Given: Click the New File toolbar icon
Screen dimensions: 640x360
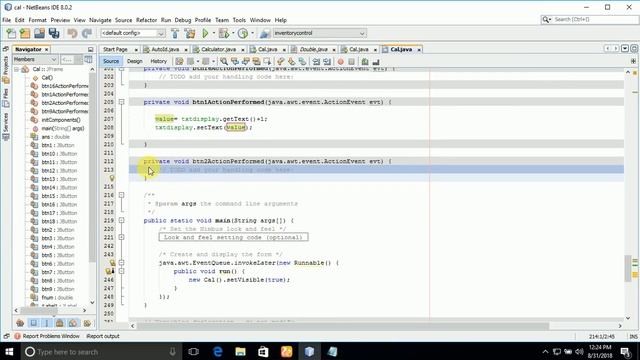Looking at the screenshot, I should [11, 33].
